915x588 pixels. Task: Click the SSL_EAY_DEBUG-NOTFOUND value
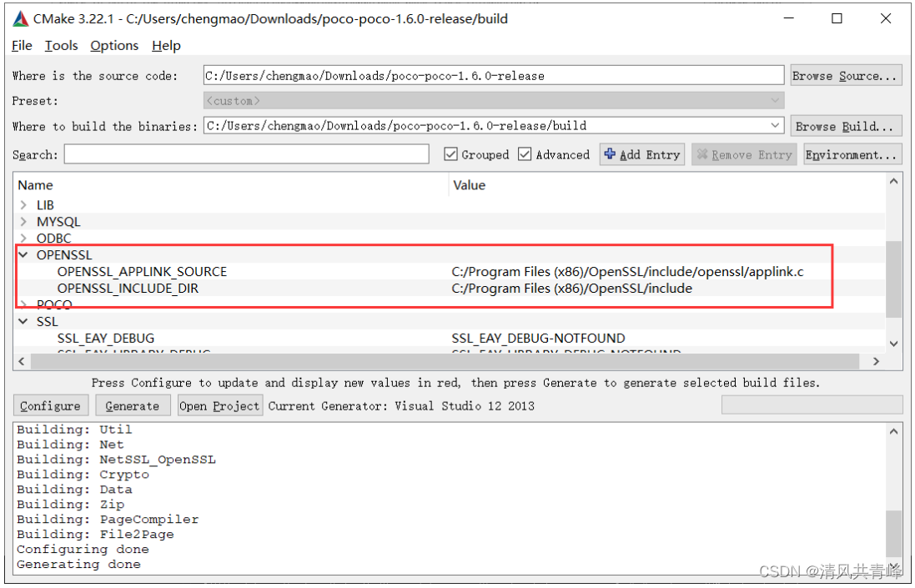538,339
